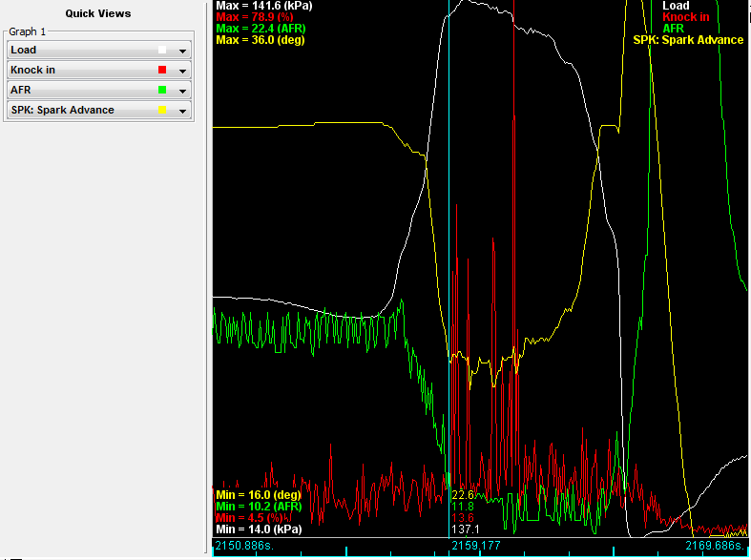
Task: Select the Quick Views panel heading
Action: pos(98,13)
